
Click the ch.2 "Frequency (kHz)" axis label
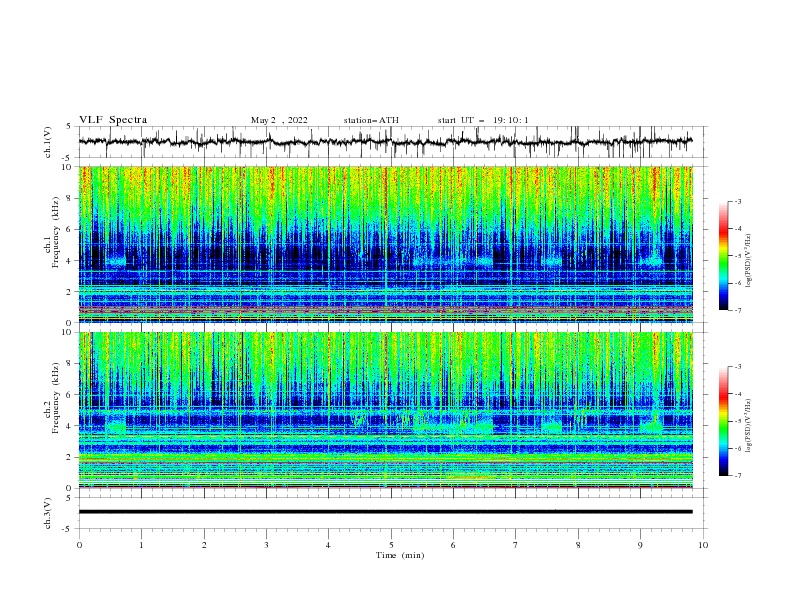56,397
